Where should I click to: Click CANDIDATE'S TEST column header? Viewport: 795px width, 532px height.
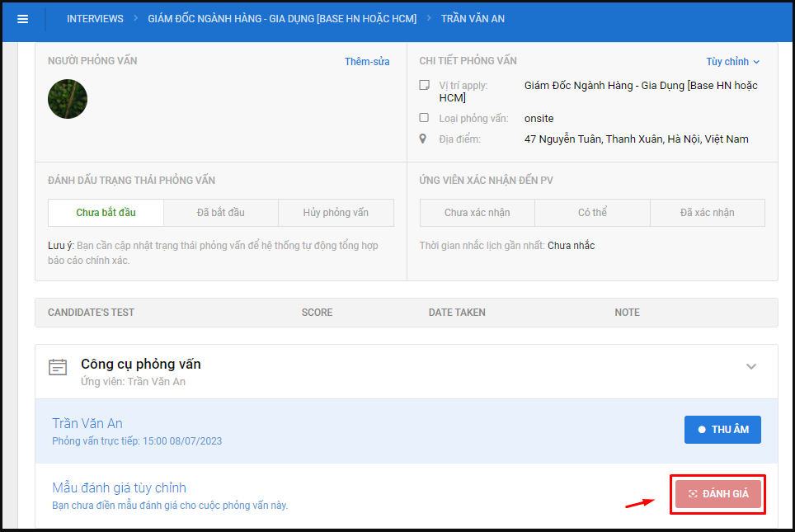coord(91,313)
